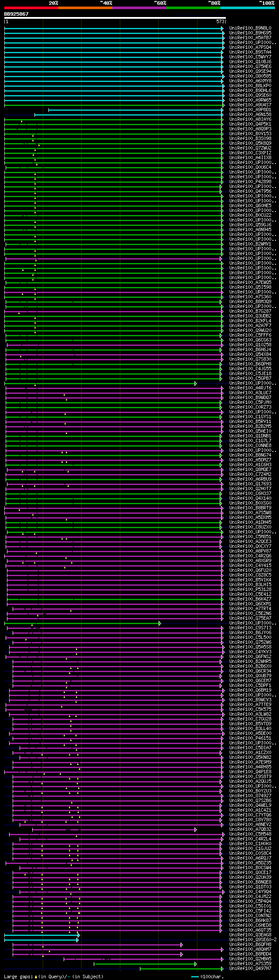The image size is (279, 980).
Task: Select hit label UniRef100_Q5K8Q9
Action: tap(250, 143)
